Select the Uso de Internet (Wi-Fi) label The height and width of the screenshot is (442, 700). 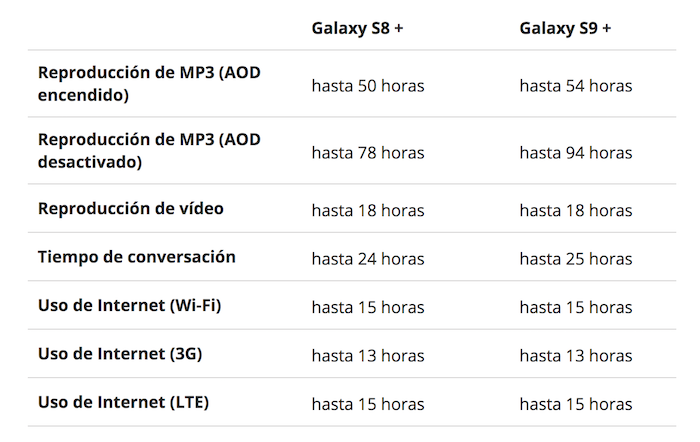point(129,305)
